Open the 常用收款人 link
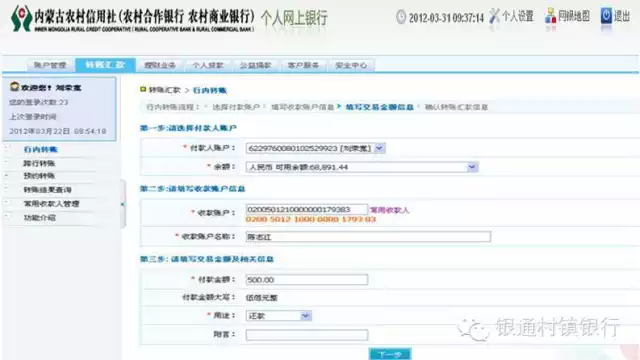 click(389, 210)
